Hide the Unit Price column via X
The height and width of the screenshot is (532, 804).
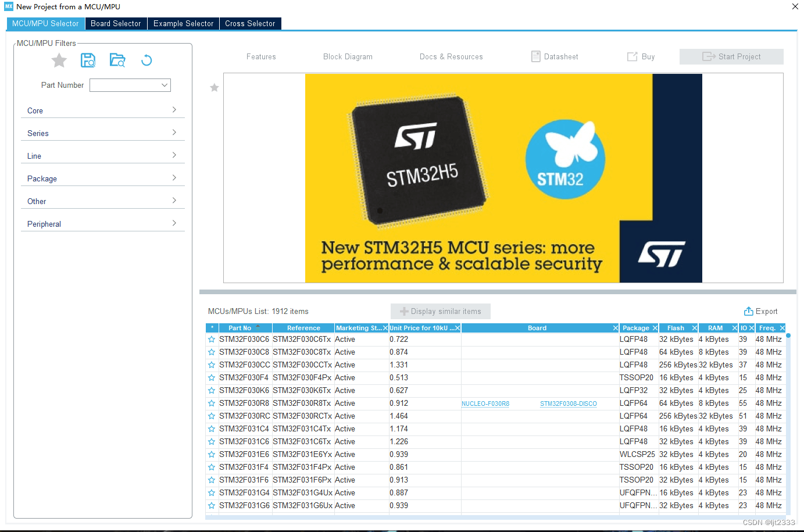[458, 329]
